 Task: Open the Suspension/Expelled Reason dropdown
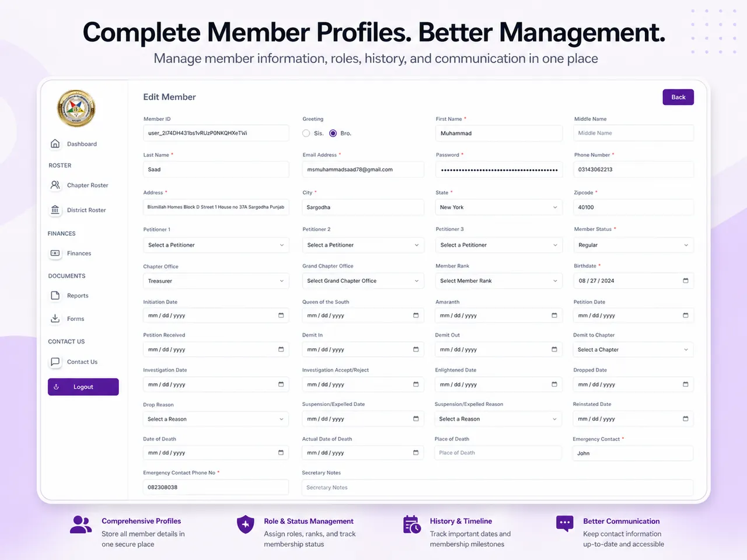499,419
